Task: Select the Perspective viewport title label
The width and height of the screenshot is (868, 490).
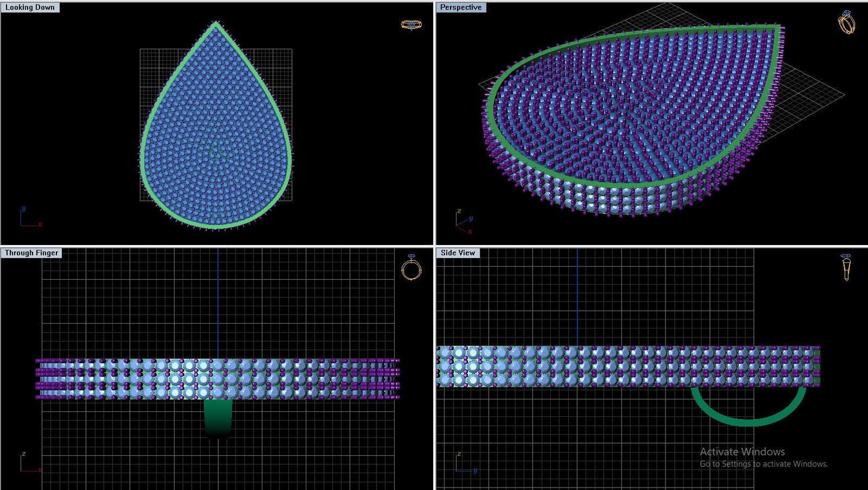Action: pyautogui.click(x=461, y=8)
